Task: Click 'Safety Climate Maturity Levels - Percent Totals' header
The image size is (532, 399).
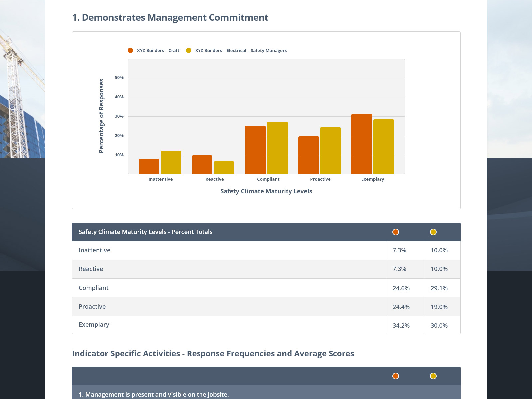Action: point(146,232)
